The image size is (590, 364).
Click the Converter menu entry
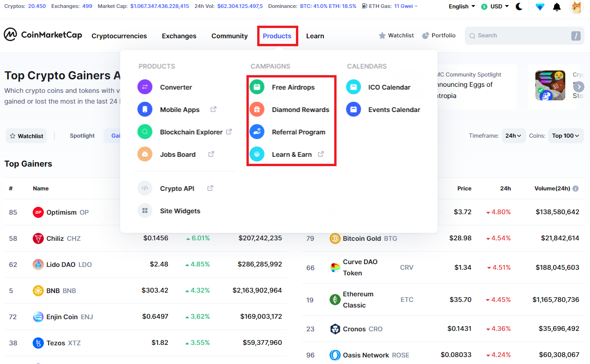coord(176,87)
